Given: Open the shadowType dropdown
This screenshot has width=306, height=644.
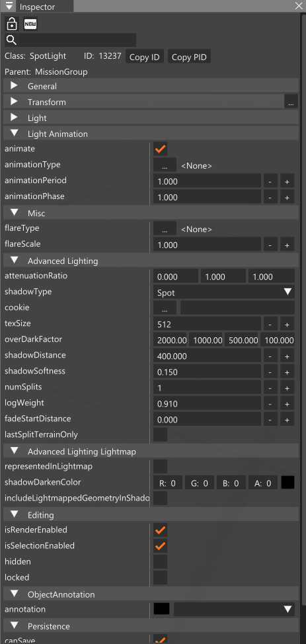Looking at the screenshot, I should [224, 292].
